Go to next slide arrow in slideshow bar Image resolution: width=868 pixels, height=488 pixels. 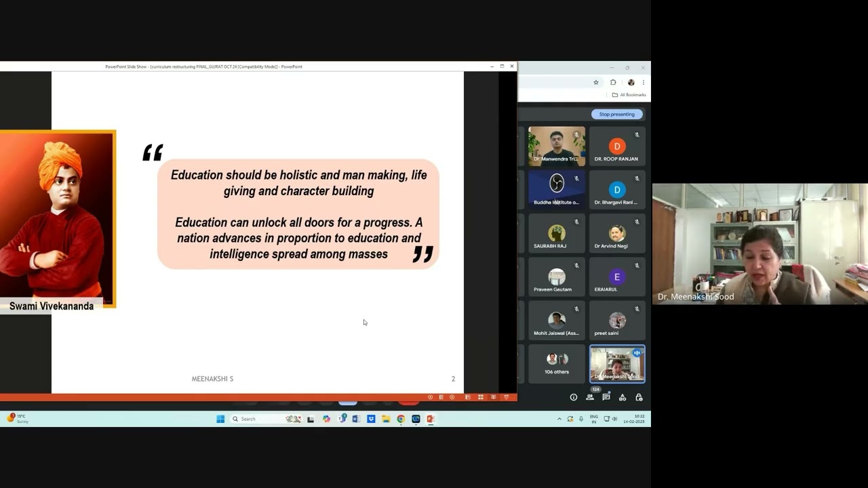click(x=452, y=397)
